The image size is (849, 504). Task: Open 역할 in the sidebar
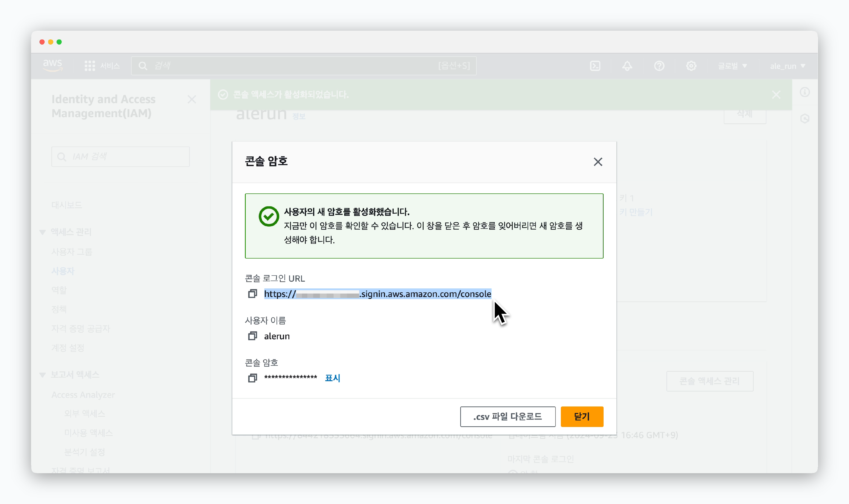tap(59, 290)
